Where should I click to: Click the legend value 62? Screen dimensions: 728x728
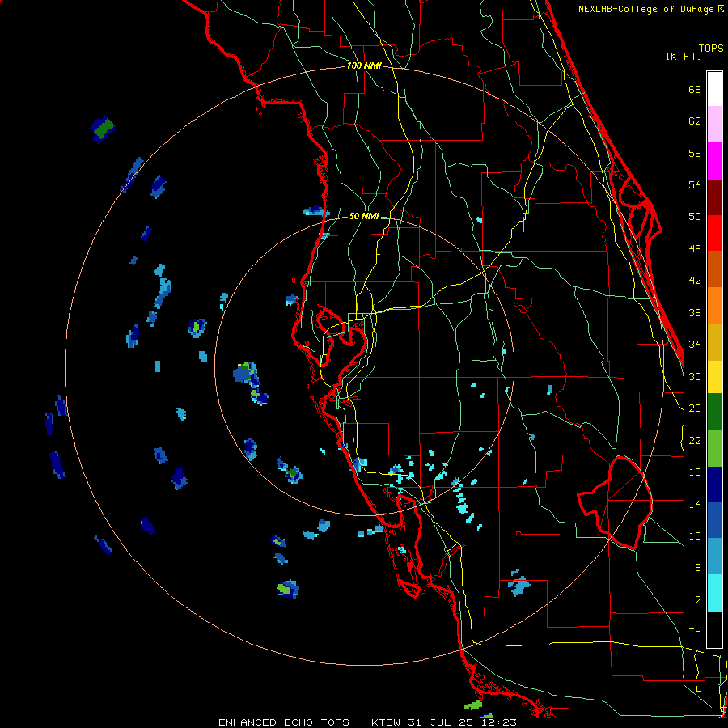[x=695, y=121]
